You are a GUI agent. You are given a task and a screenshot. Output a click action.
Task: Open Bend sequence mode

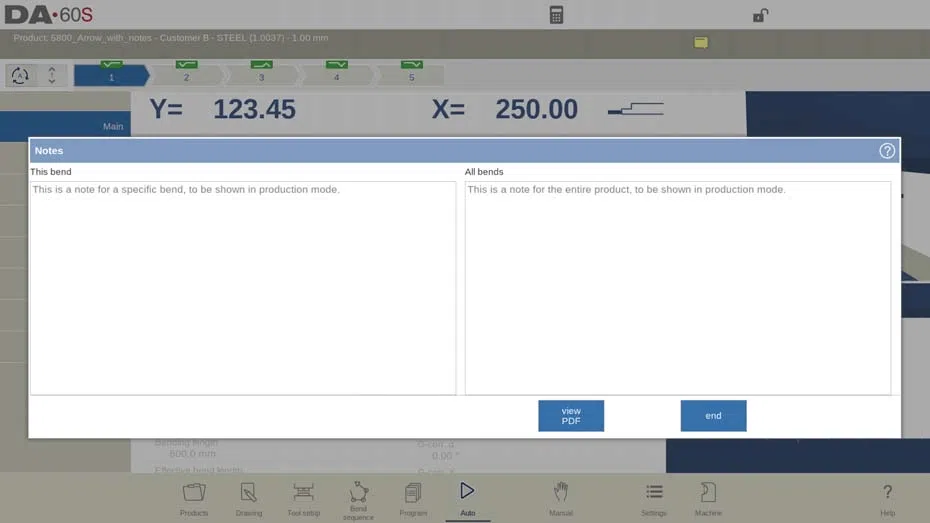tap(358, 500)
